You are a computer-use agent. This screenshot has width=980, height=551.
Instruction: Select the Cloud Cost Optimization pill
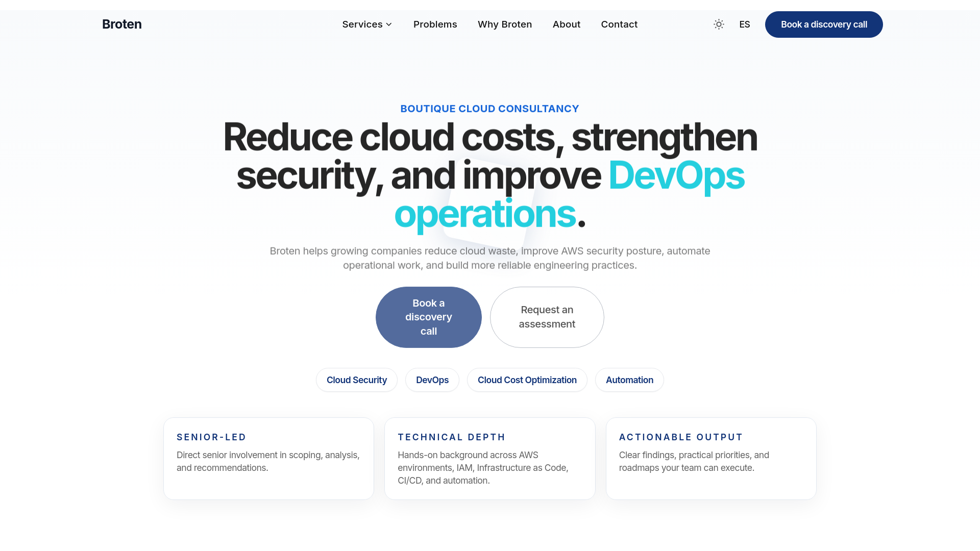point(527,380)
